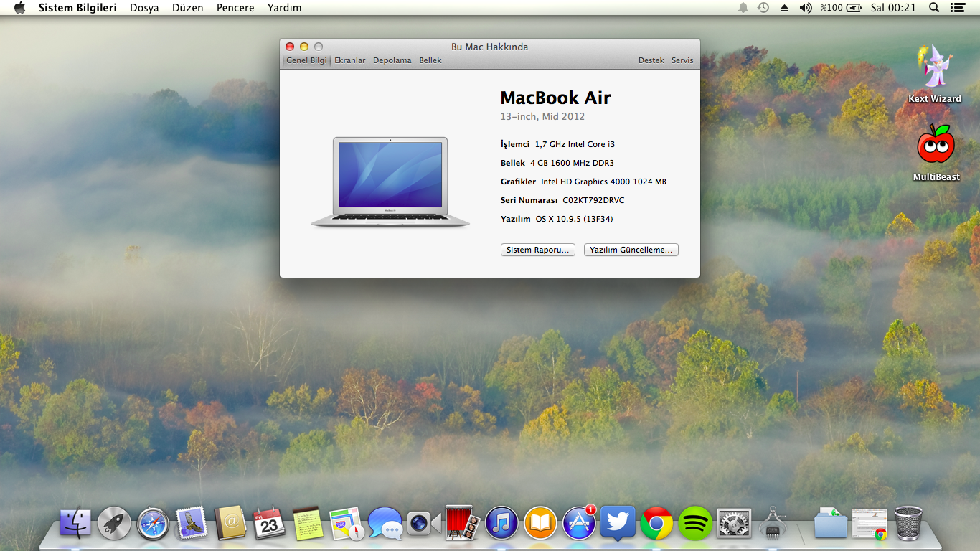The height and width of the screenshot is (551, 980).
Task: Open Maps icon in dock
Action: (347, 524)
